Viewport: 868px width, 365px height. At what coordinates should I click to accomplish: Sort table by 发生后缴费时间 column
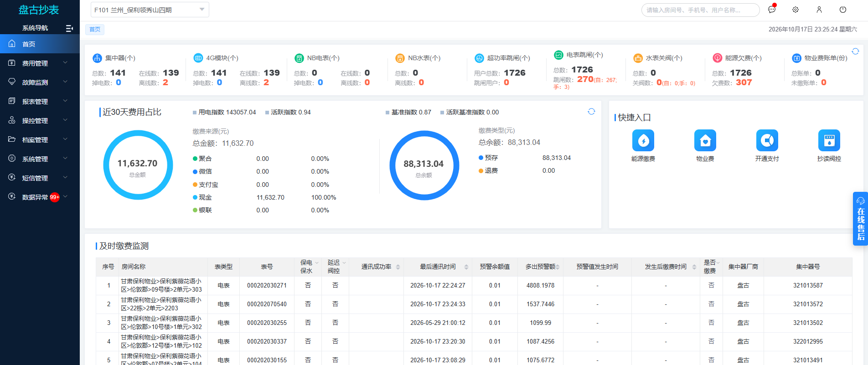tap(694, 267)
